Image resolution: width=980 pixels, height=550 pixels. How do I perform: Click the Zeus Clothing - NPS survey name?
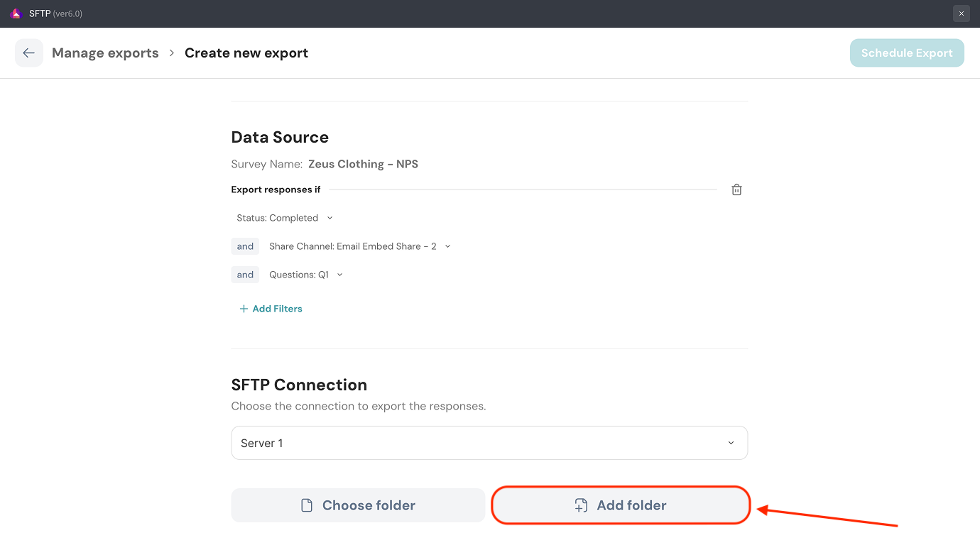coord(363,164)
